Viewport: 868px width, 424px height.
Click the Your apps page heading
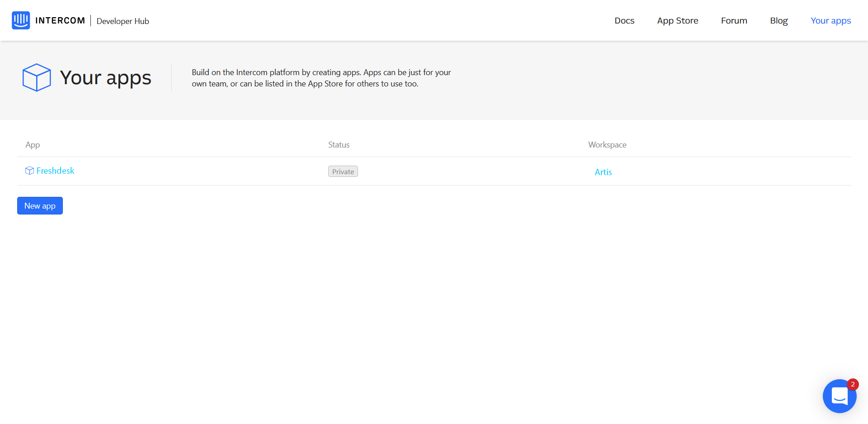coord(105,78)
